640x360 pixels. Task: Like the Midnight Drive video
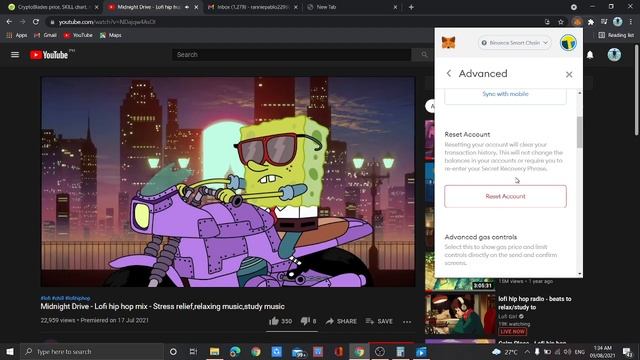(x=280, y=321)
